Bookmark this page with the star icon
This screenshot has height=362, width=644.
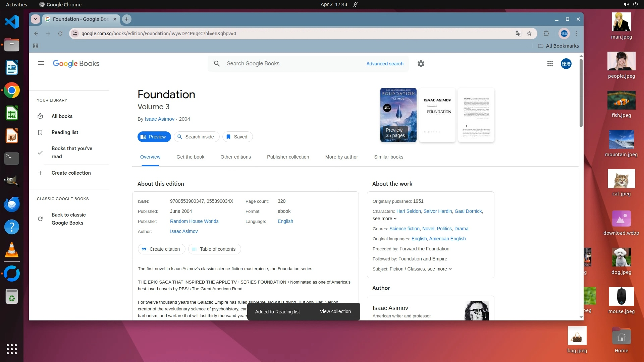pyautogui.click(x=529, y=34)
